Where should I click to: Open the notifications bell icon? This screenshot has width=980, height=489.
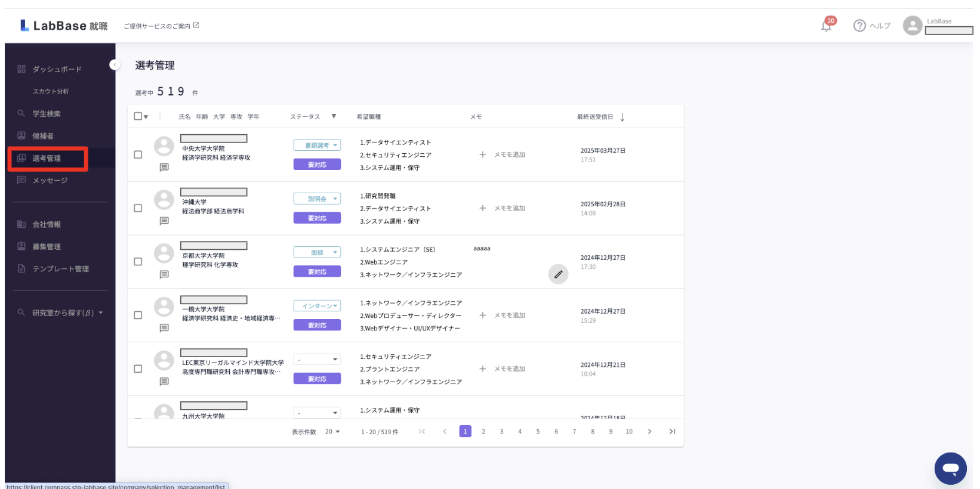tap(826, 26)
